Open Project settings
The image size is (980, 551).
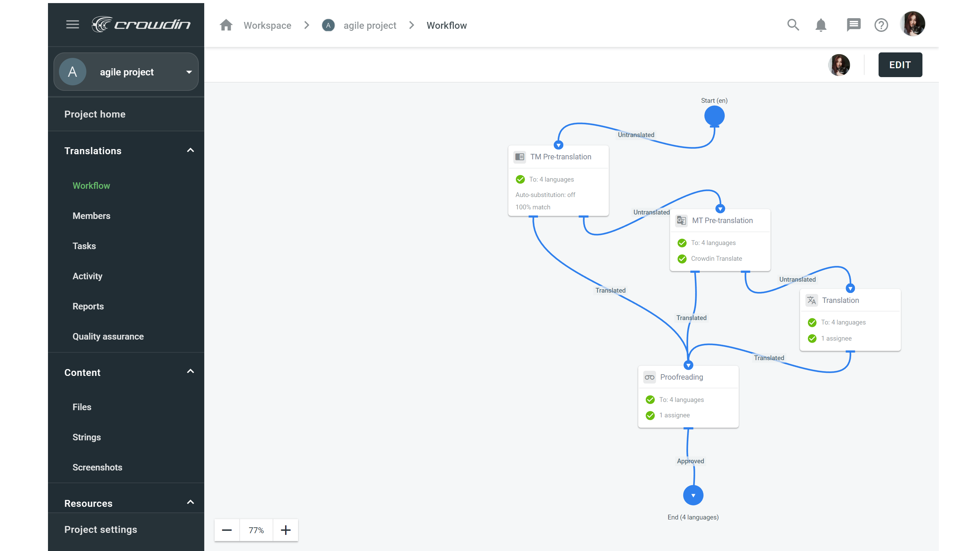click(101, 529)
